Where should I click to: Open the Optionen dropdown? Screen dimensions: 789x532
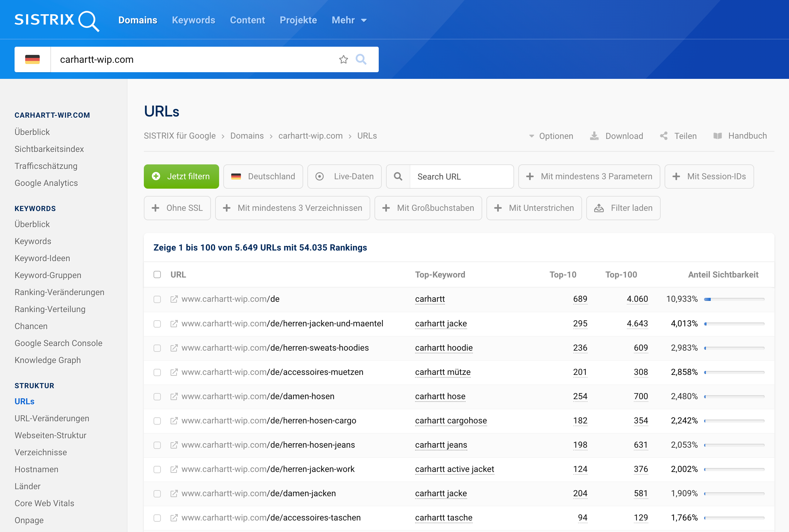(551, 136)
